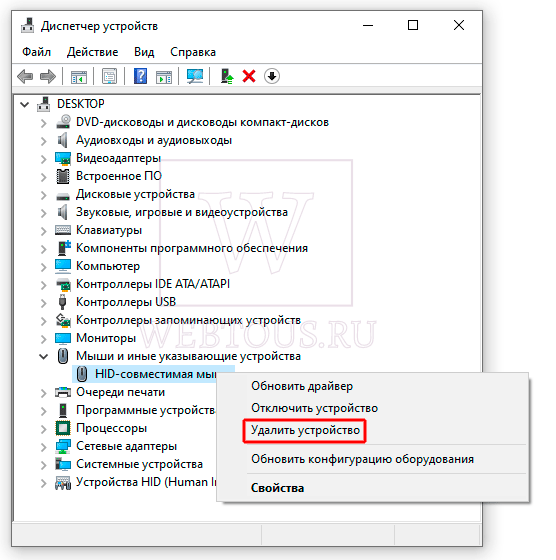Click the Аудиовходы и аудиовыходы speaker icon

(x=63, y=140)
